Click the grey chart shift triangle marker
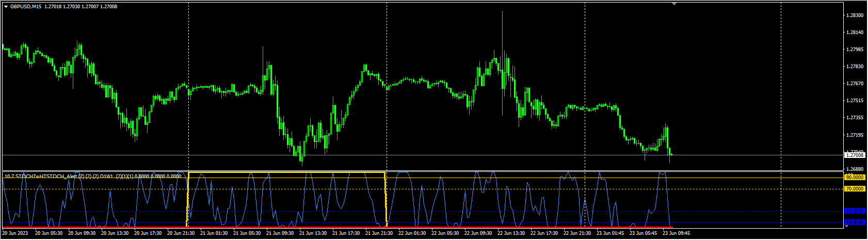 [673, 4]
